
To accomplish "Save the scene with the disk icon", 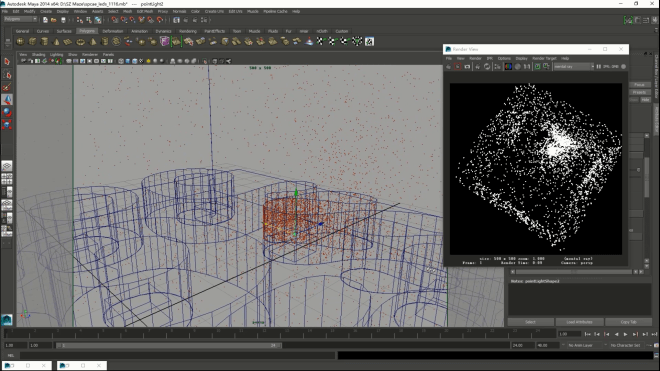I will (x=63, y=20).
